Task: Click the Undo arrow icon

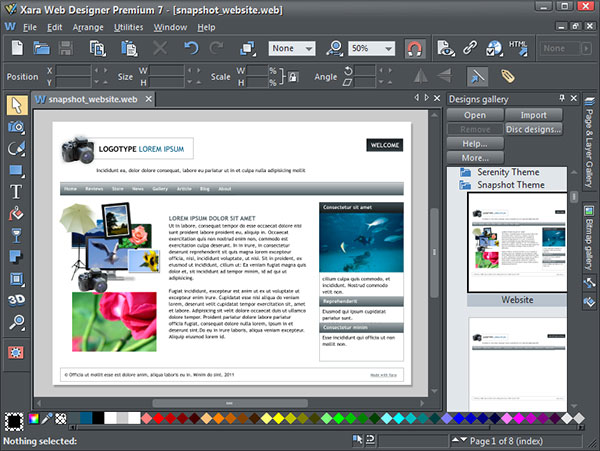Action: [x=193, y=48]
